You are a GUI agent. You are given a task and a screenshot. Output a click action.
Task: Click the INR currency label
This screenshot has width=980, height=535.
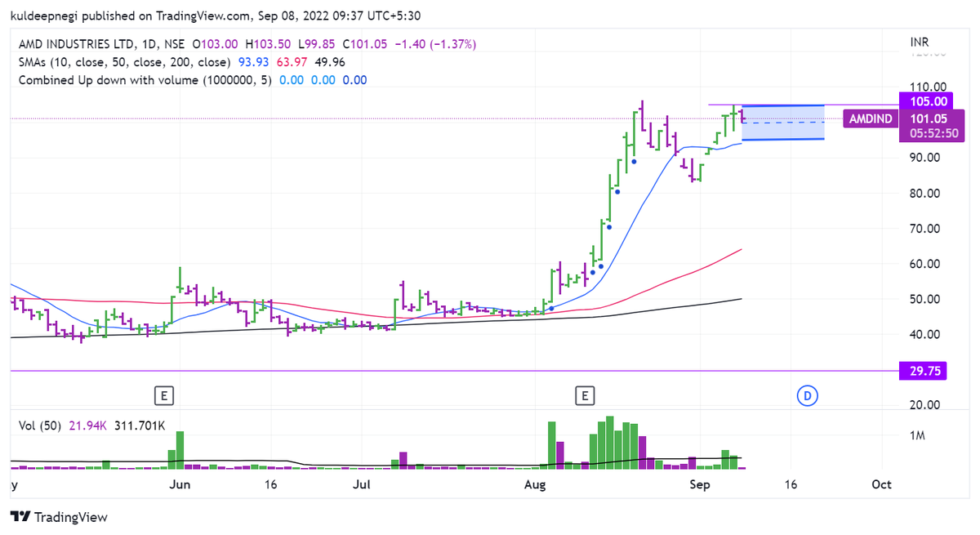920,42
